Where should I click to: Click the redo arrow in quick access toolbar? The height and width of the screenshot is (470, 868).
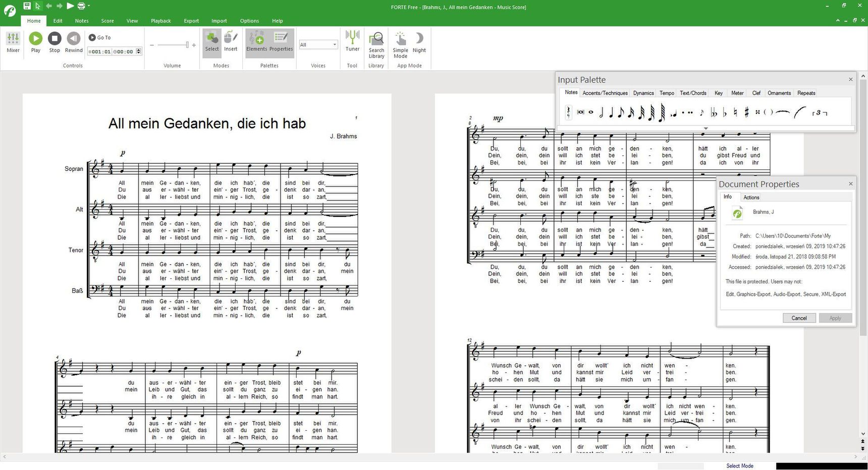point(59,6)
